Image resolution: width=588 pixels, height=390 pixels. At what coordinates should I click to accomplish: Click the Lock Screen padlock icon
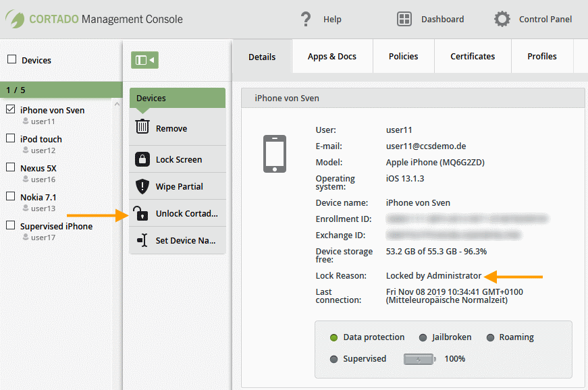click(142, 159)
